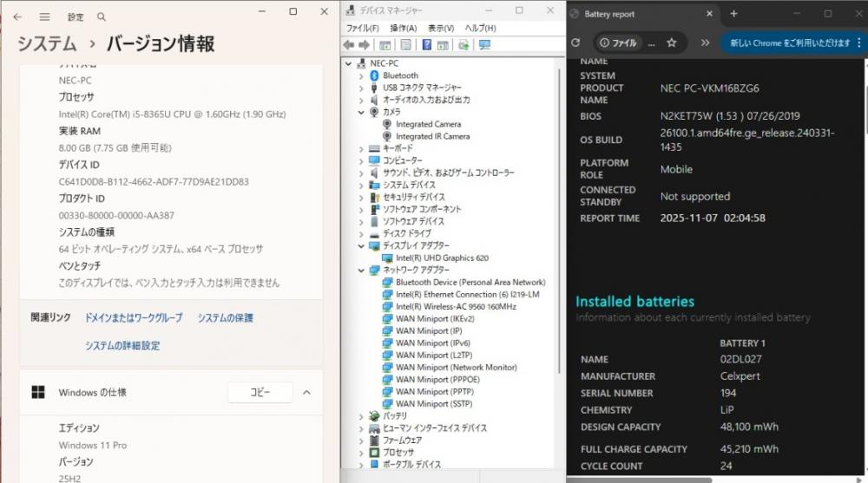Select the Battery report browser tab
The height and width of the screenshot is (483, 868).
(642, 15)
